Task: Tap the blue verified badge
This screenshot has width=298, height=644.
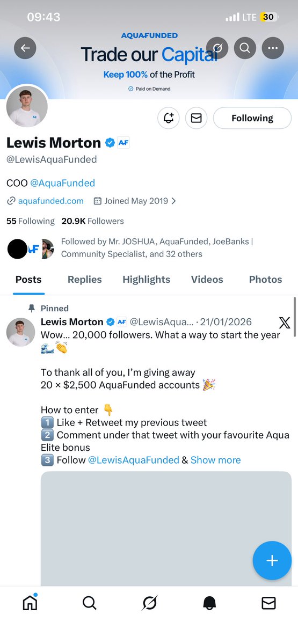Action: click(x=110, y=143)
